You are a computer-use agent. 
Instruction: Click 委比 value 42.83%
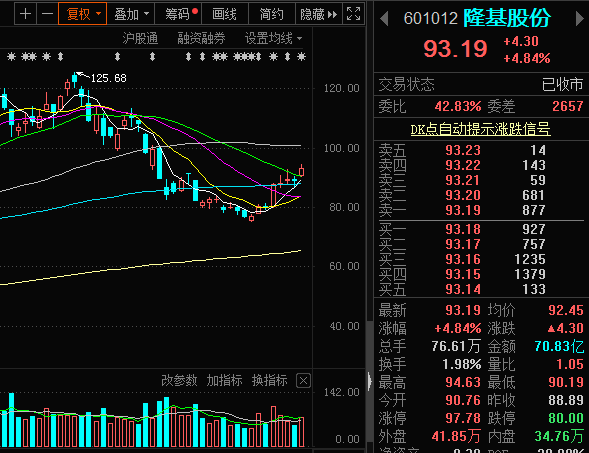[x=458, y=106]
